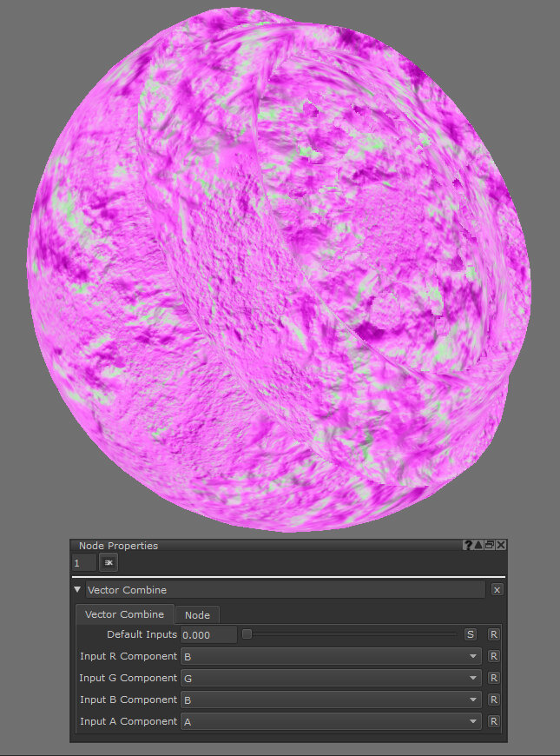The image size is (560, 756).
Task: Close the Node Properties panel
Action: coord(501,545)
